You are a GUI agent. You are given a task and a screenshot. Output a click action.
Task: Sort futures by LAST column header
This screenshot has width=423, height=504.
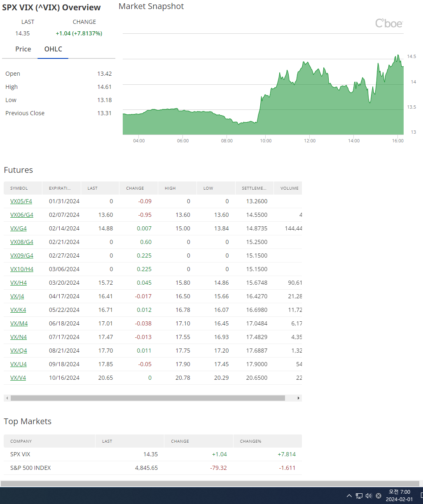[x=100, y=188]
